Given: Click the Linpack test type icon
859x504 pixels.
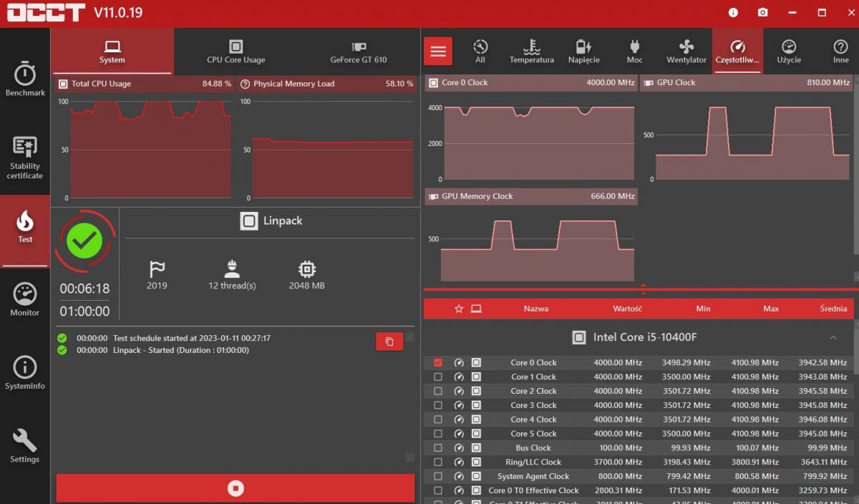Looking at the screenshot, I should [x=248, y=220].
